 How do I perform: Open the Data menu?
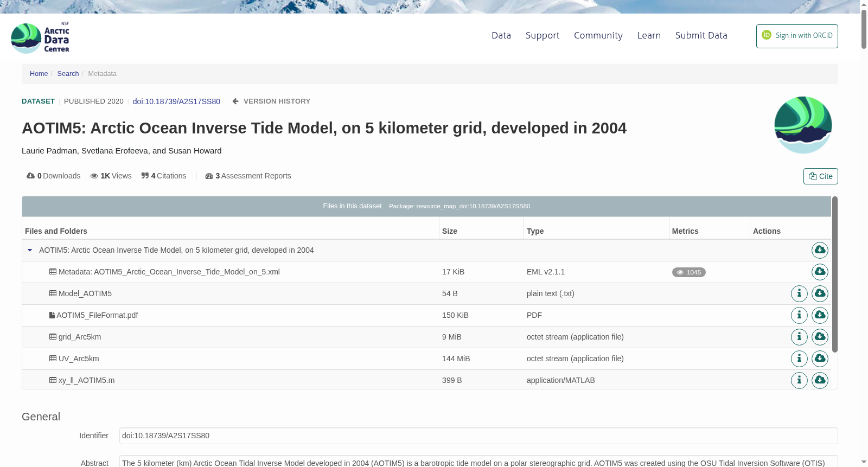click(501, 35)
